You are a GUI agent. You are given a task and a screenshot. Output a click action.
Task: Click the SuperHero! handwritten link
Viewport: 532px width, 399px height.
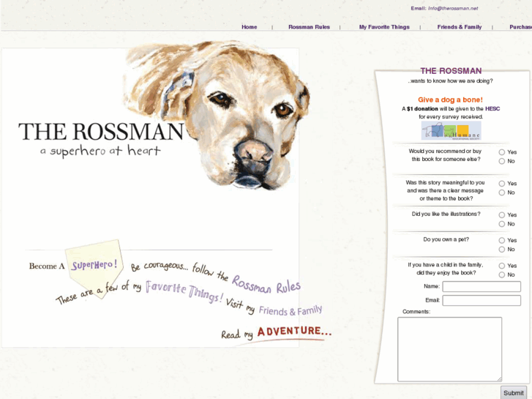[94, 265]
